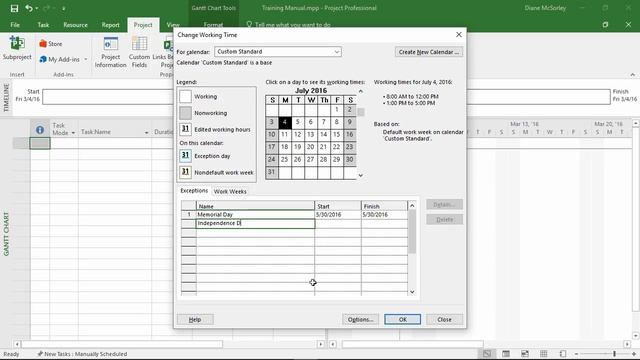The image size is (640, 360).
Task: Go to previous month with calendar up arrow
Action: click(360, 91)
